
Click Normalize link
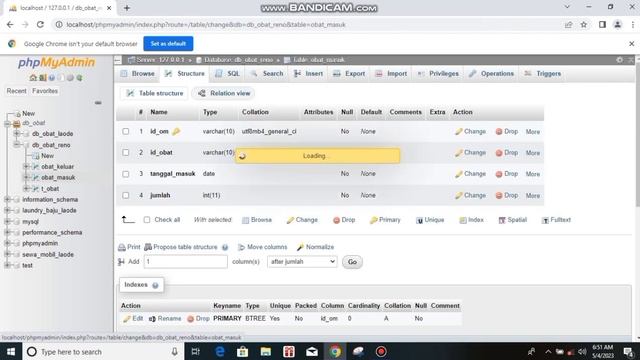coord(316,247)
